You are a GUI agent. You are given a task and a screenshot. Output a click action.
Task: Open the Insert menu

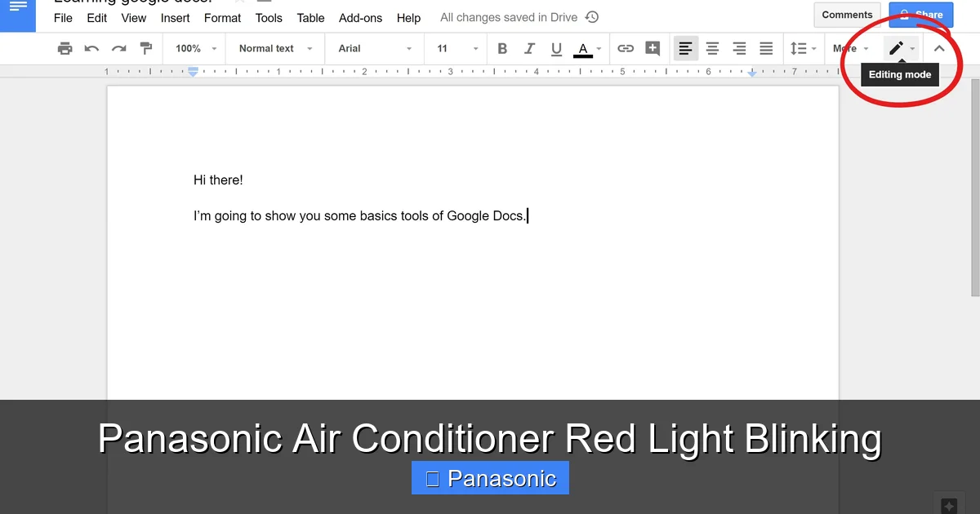pyautogui.click(x=176, y=18)
